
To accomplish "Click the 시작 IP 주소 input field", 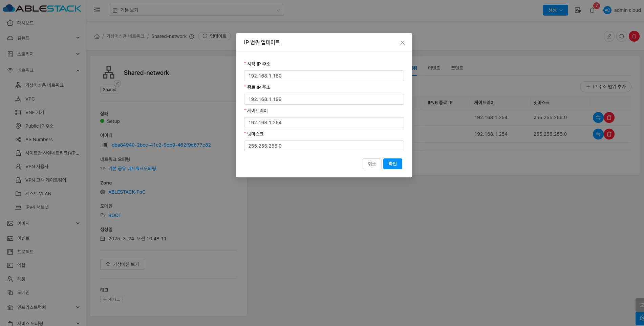I will [324, 76].
